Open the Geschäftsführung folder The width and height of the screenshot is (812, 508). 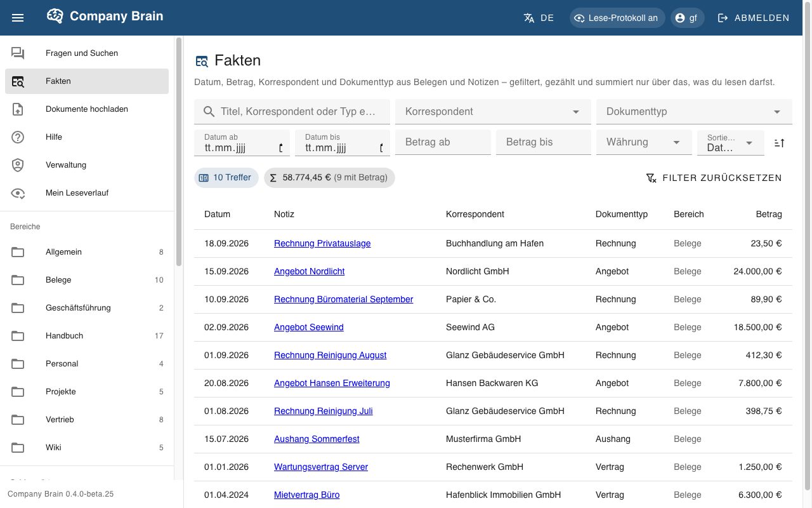(x=87, y=308)
